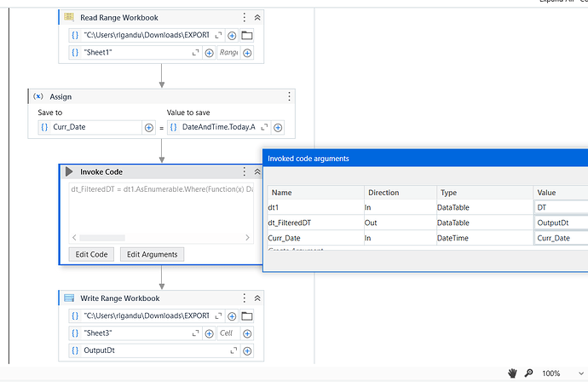The width and height of the screenshot is (588, 382).
Task: Click plus button beside Curr_Date Save to field
Action: tap(149, 128)
